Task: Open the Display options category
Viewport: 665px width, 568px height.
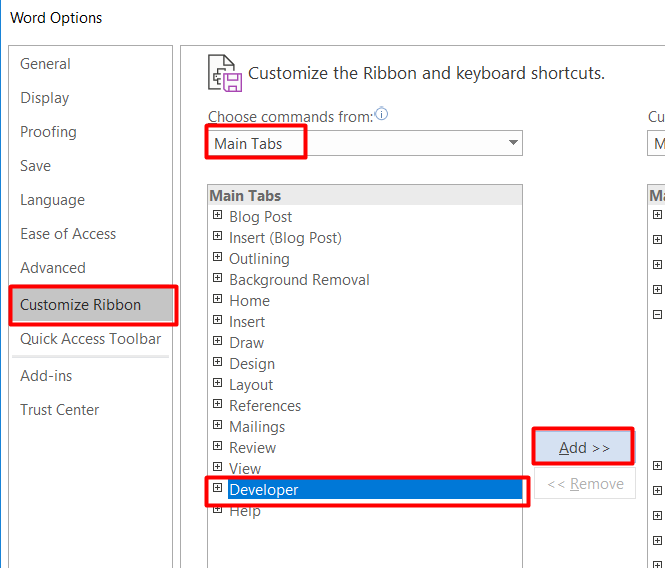Action: click(45, 98)
